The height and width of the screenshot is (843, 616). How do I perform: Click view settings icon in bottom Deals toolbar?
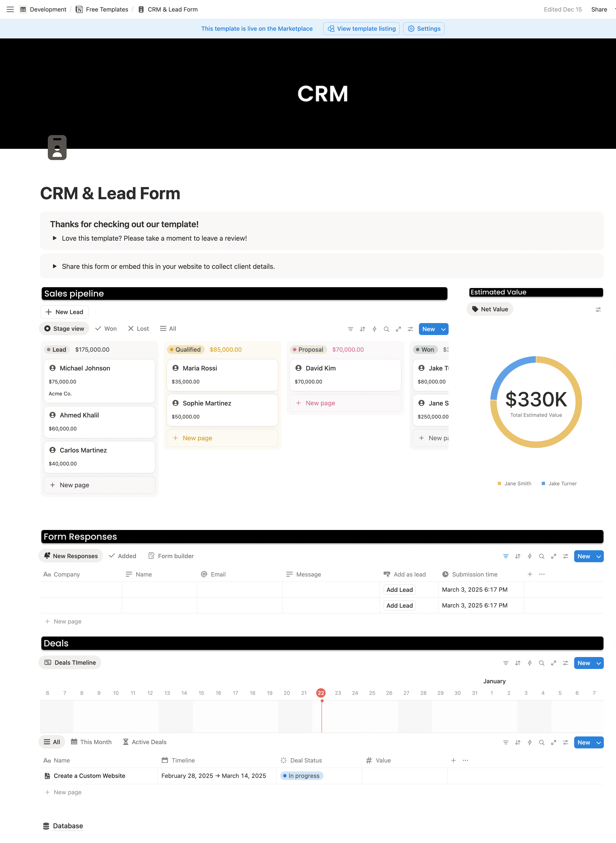pyautogui.click(x=565, y=742)
